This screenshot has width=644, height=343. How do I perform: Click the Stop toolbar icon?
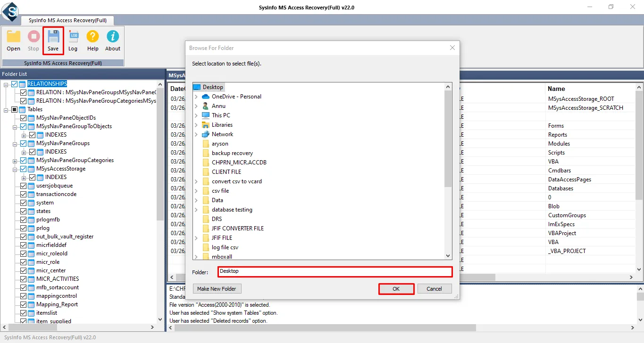point(33,37)
